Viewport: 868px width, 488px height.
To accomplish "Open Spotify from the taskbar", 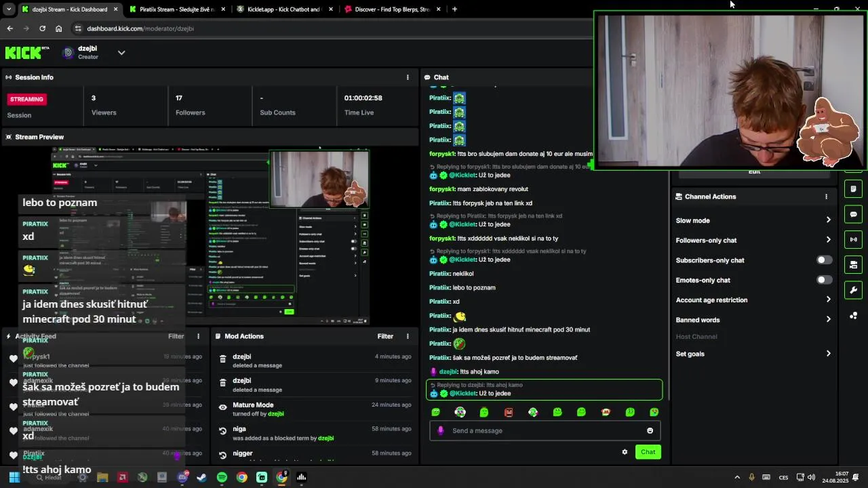I will coord(222,477).
